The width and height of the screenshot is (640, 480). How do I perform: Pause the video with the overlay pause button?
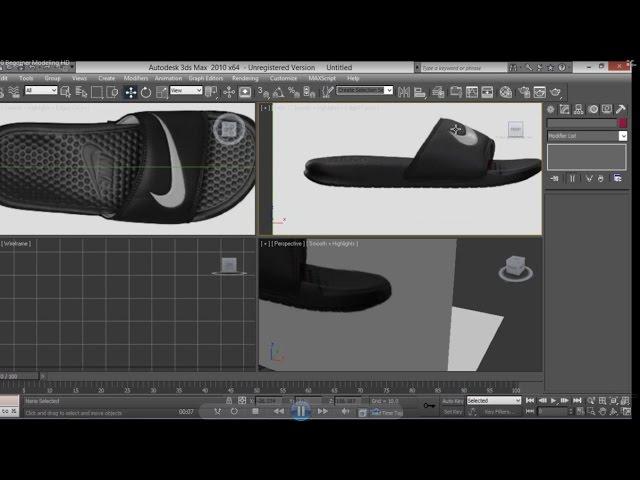pyautogui.click(x=301, y=411)
